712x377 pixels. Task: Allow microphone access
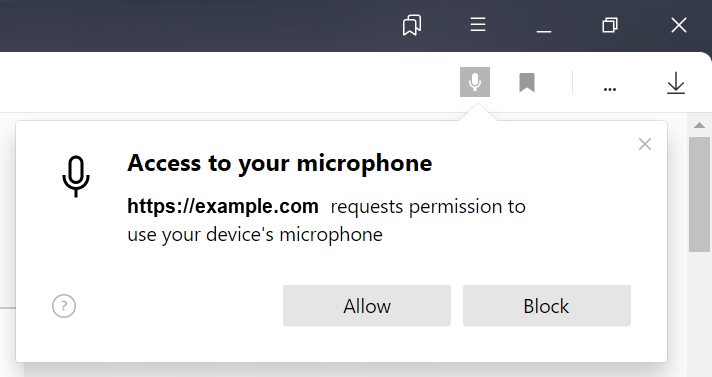(x=367, y=306)
